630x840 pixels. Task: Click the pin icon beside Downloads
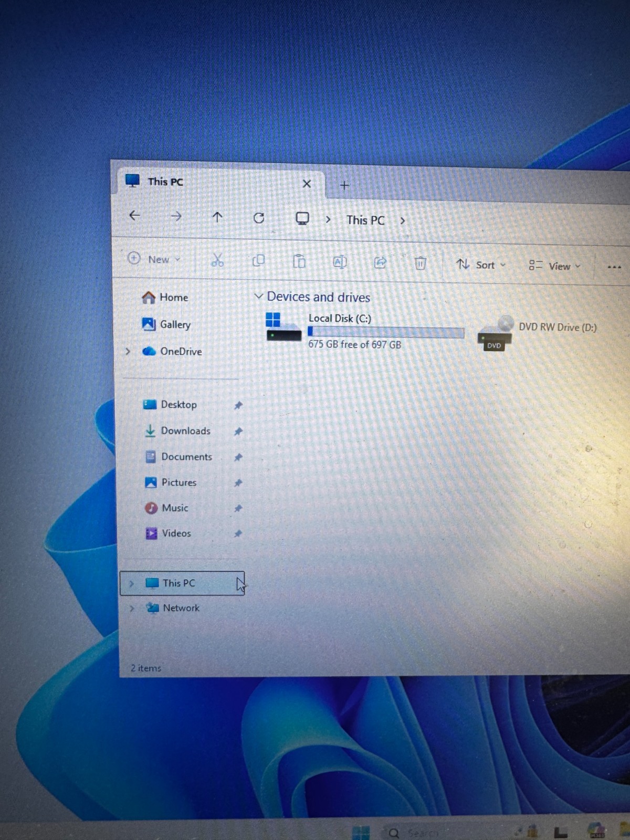(x=238, y=432)
